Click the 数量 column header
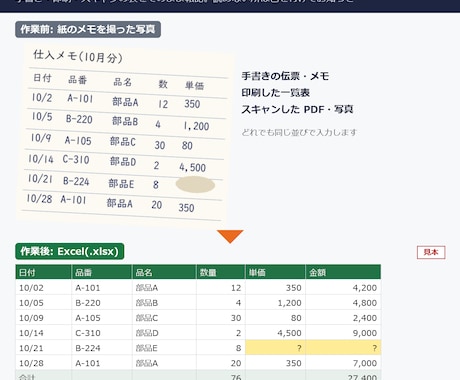460x380 pixels. [221, 272]
